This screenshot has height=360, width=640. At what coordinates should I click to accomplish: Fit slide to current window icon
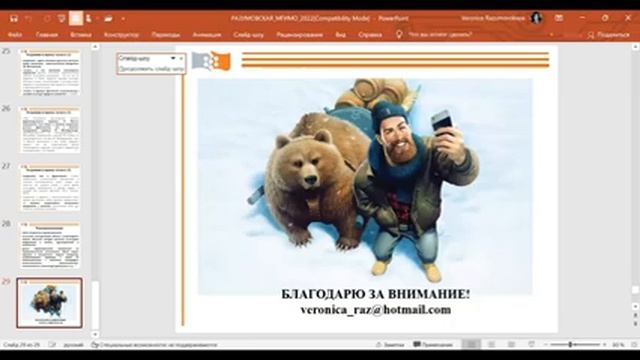point(634,345)
